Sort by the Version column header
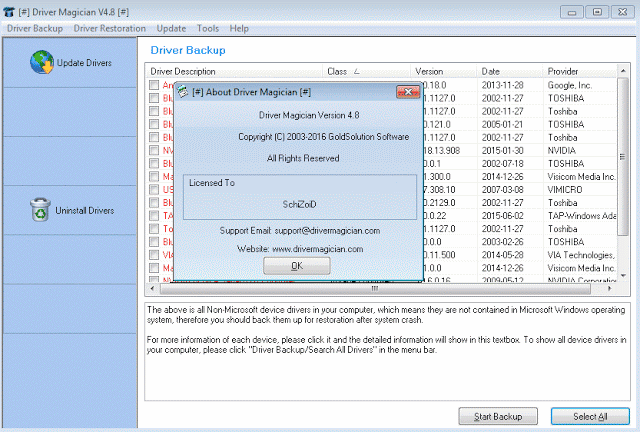This screenshot has width=640, height=432. [x=443, y=71]
